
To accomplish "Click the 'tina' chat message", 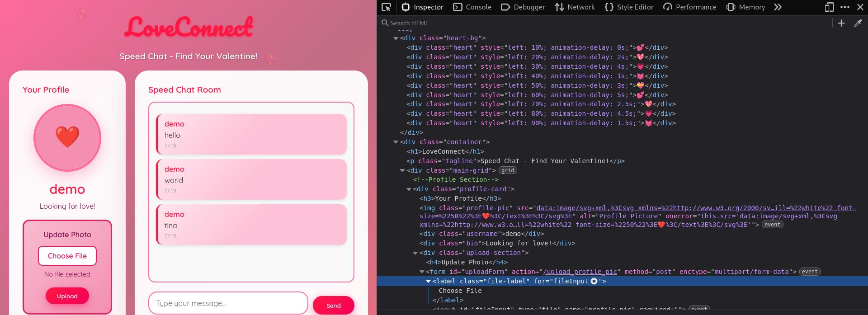I will (x=251, y=225).
